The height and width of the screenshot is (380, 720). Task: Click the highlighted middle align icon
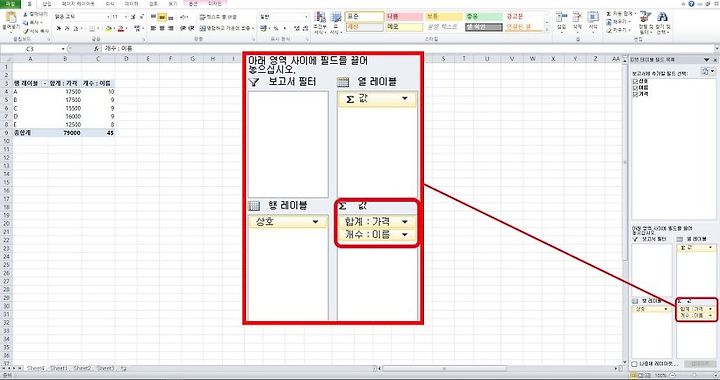(x=162, y=17)
